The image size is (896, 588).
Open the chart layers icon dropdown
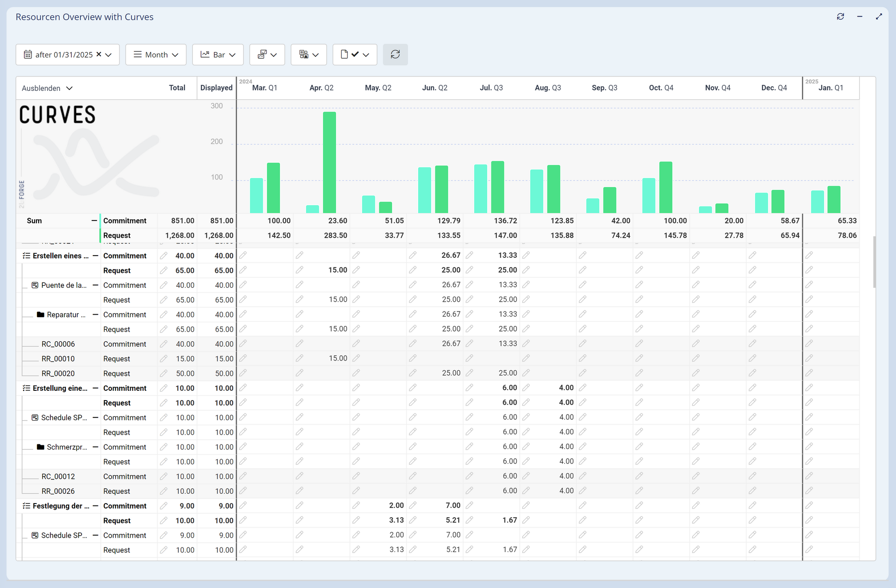pyautogui.click(x=267, y=55)
